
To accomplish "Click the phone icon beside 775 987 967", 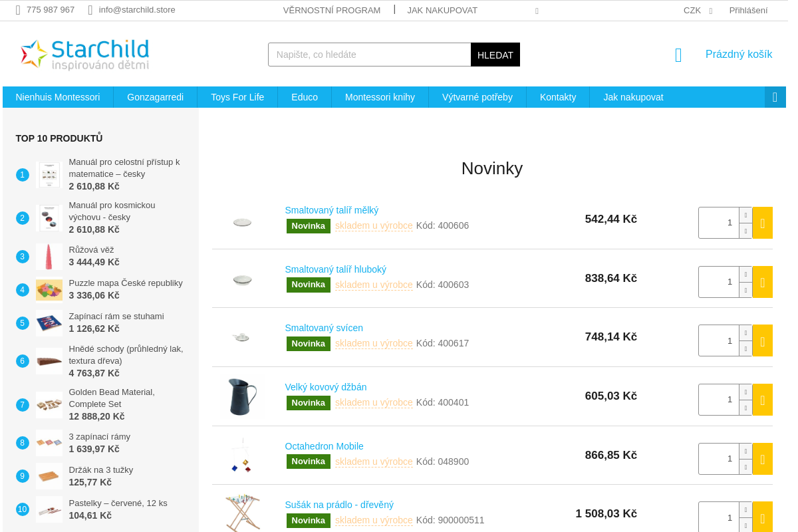I will coord(18,10).
